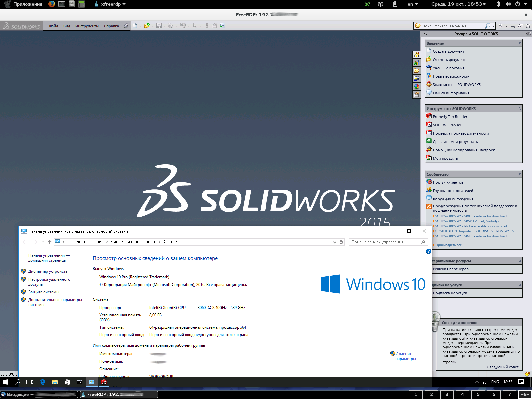This screenshot has width=532, height=399.
Task: Click Создать документ link
Action: (448, 51)
